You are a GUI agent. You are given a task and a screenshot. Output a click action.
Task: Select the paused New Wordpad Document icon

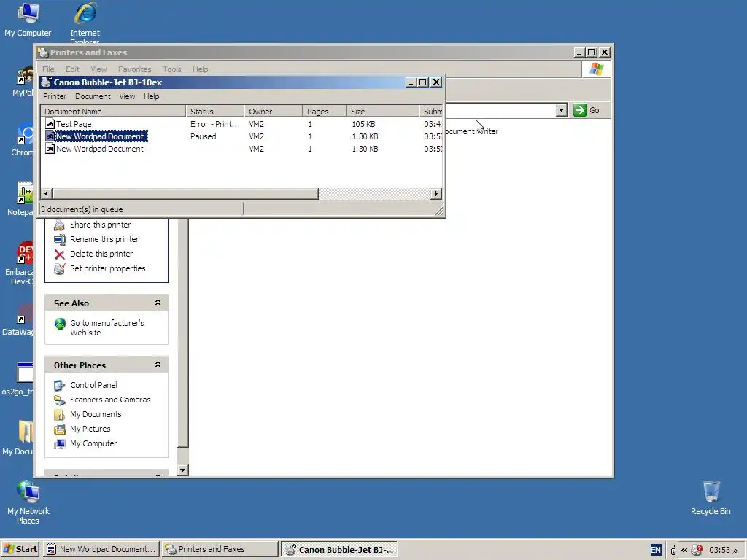point(50,136)
